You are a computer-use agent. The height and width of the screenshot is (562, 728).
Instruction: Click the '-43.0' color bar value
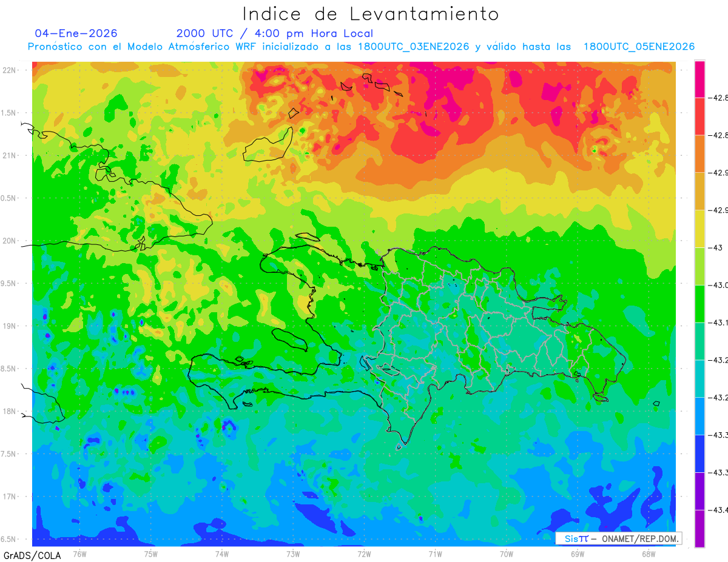[720, 285]
